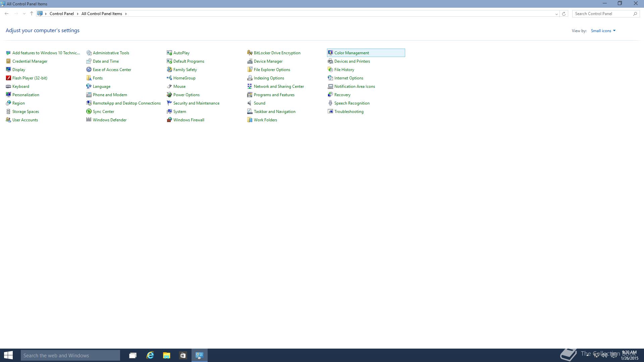Viewport: 644px width, 362px height.
Task: Click the Control Panel breadcrumb
Action: [x=62, y=14]
